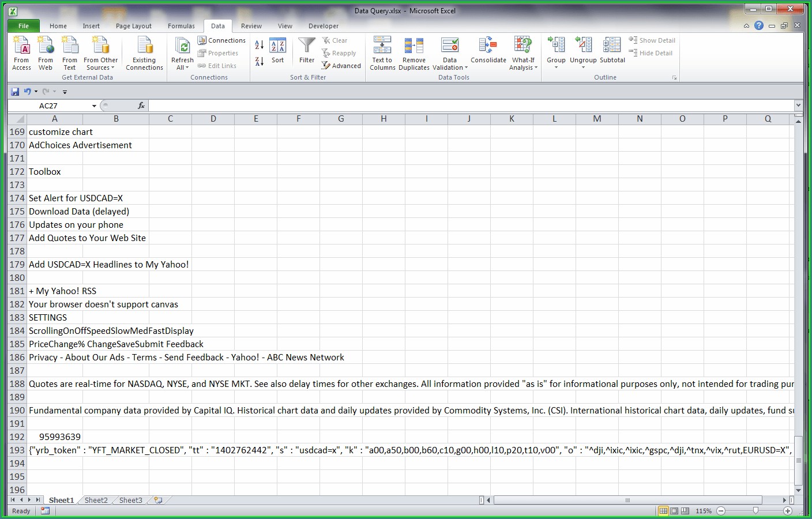Open the Sort dialog
This screenshot has width=812, height=519.
coord(278,51)
